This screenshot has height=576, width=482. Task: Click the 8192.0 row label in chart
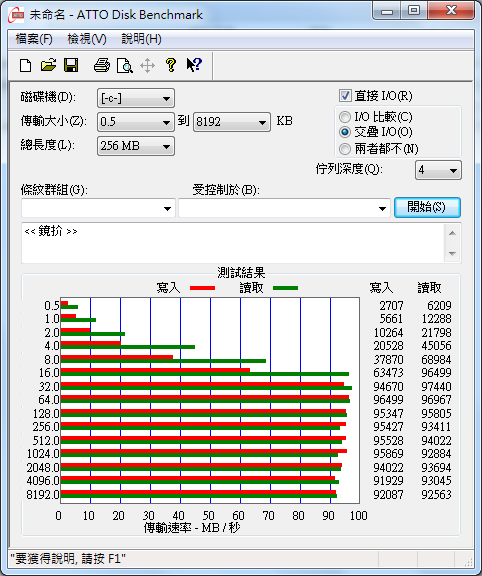click(43, 494)
